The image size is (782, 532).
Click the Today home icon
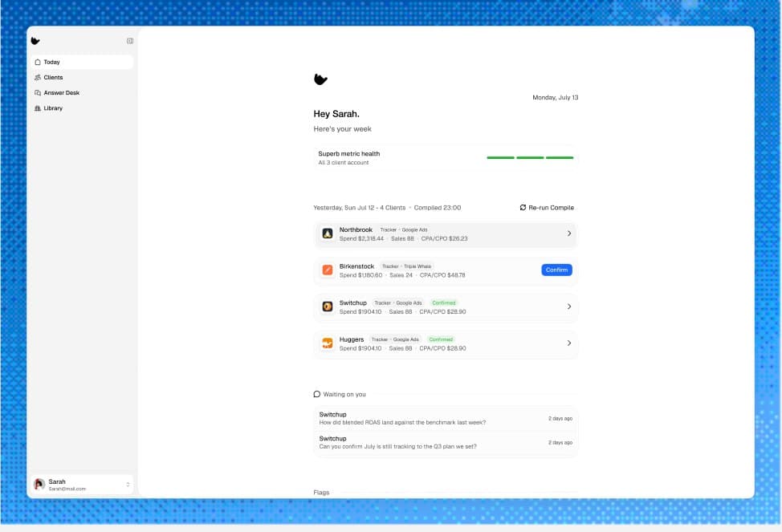(38, 62)
